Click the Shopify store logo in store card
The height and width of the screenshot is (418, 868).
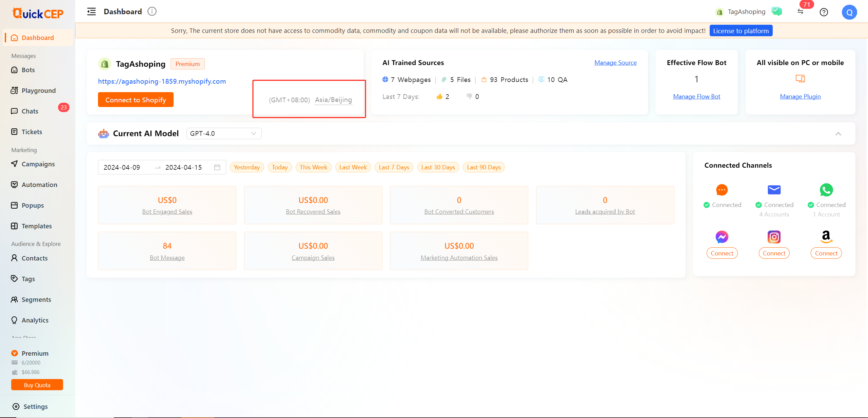(x=105, y=64)
